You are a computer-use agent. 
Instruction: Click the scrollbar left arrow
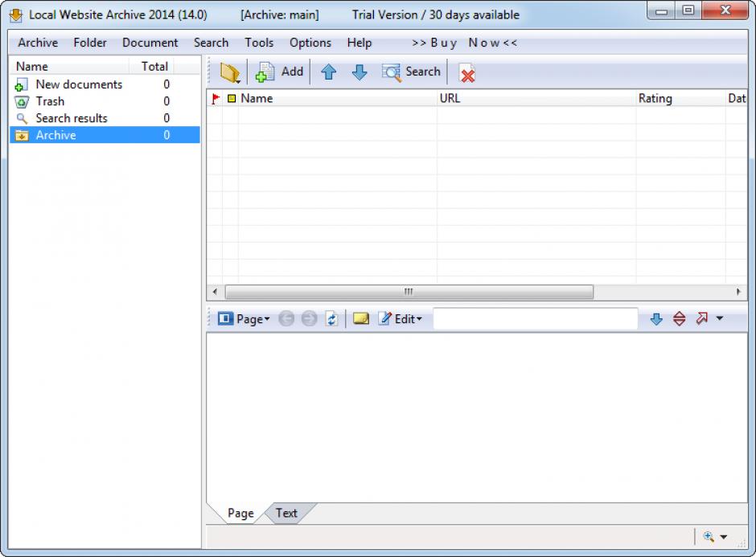click(215, 292)
